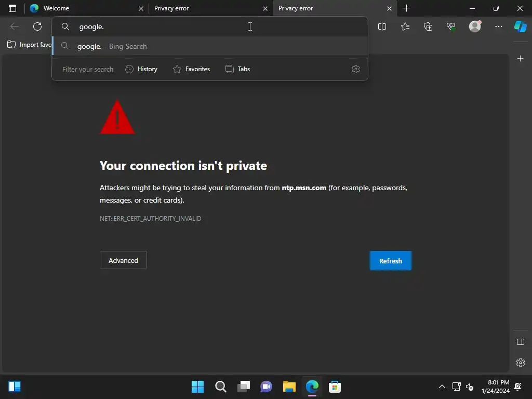Open the sidebar settings gear

[x=520, y=363]
